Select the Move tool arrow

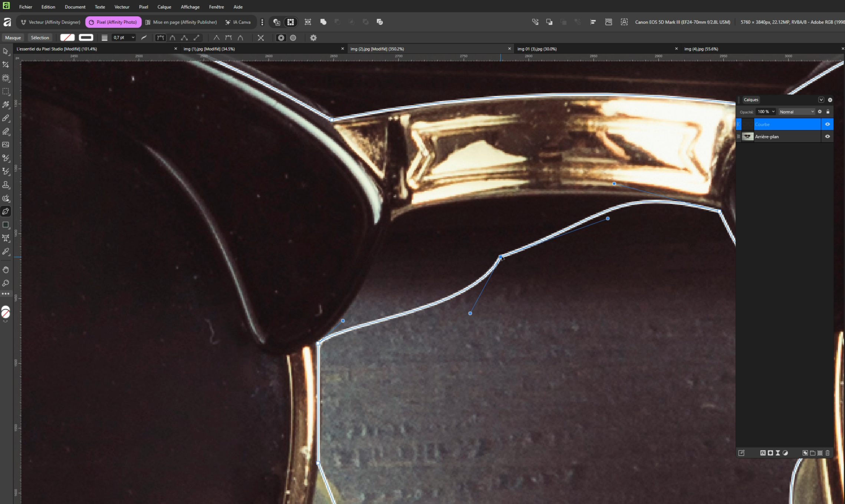pyautogui.click(x=6, y=51)
